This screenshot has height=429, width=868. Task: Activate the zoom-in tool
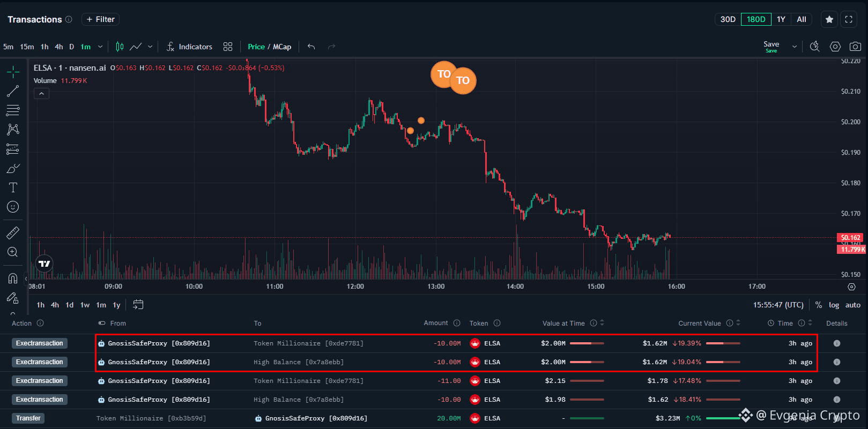pos(13,252)
